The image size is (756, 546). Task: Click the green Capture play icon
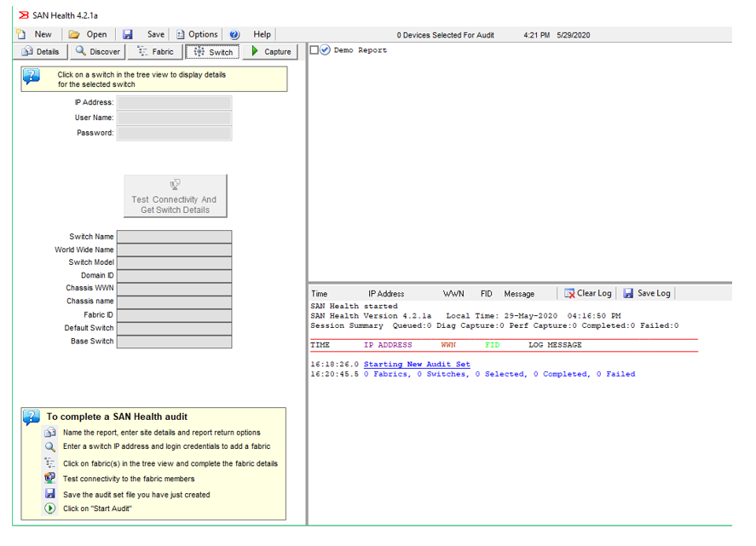[255, 52]
